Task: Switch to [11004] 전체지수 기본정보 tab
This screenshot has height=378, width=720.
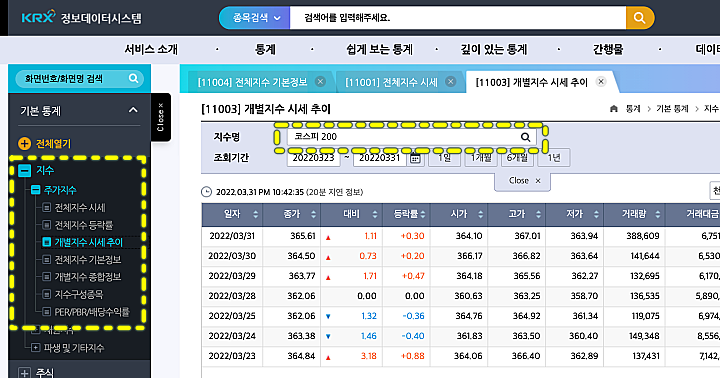Action: point(252,82)
